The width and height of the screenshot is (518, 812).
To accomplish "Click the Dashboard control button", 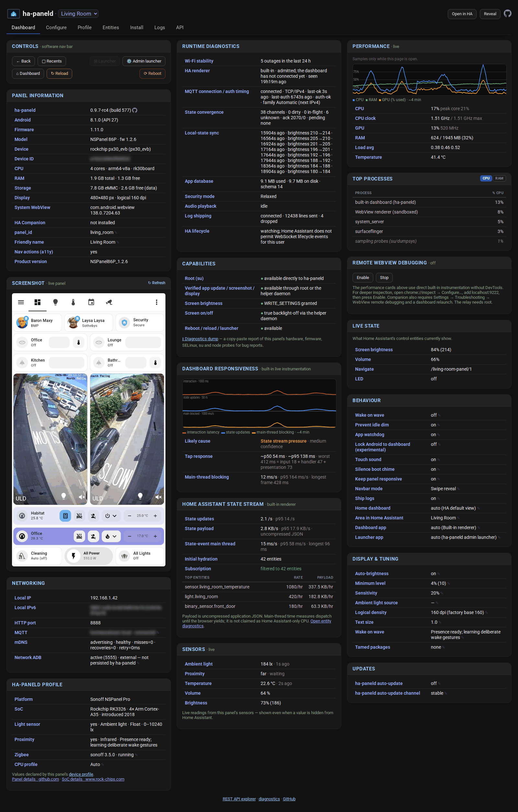I will point(28,74).
